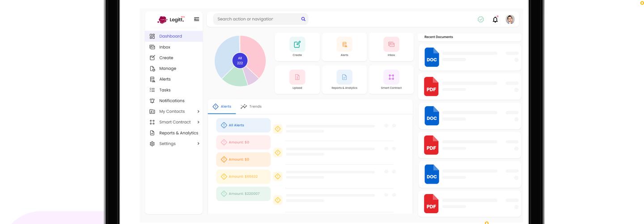644x224 pixels.
Task: Switch to the Trends tab
Action: 251,107
